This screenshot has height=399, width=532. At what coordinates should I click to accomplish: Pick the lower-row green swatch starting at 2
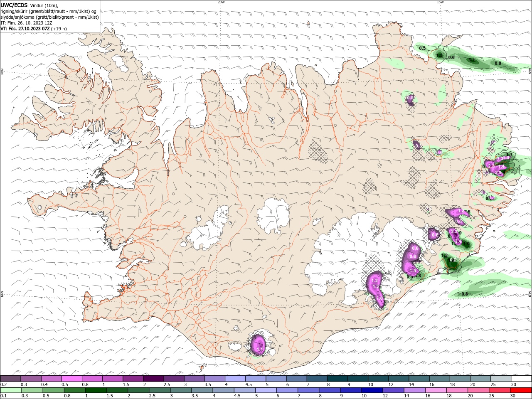pyautogui.click(x=138, y=390)
